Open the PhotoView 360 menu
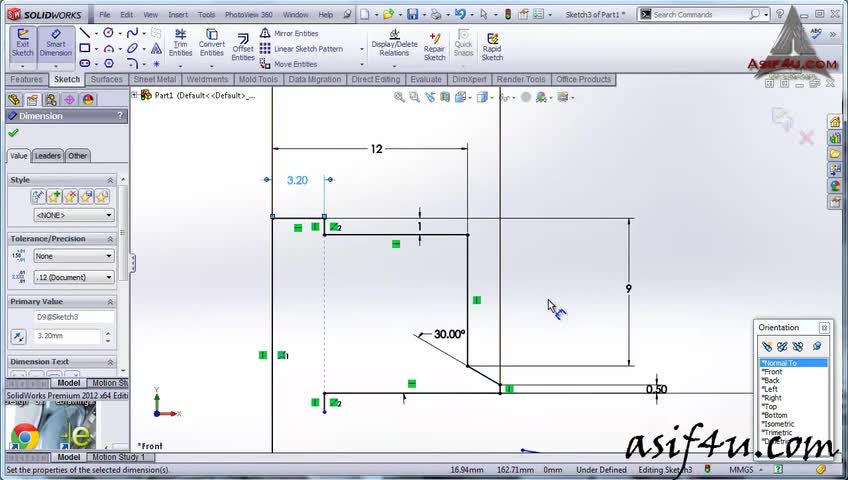848x480 pixels. (249, 15)
